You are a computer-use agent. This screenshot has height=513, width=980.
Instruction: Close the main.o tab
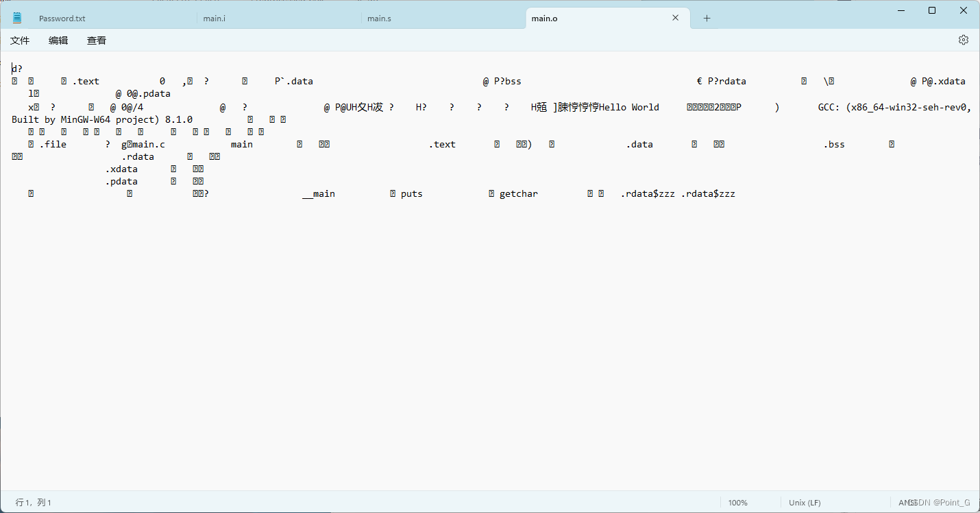click(x=675, y=18)
